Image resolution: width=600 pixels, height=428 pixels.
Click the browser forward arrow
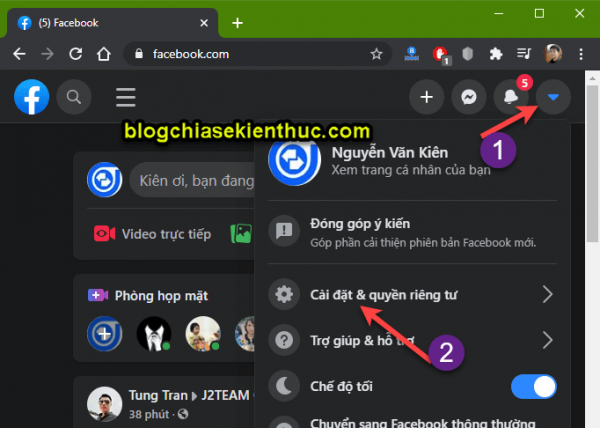(x=47, y=54)
